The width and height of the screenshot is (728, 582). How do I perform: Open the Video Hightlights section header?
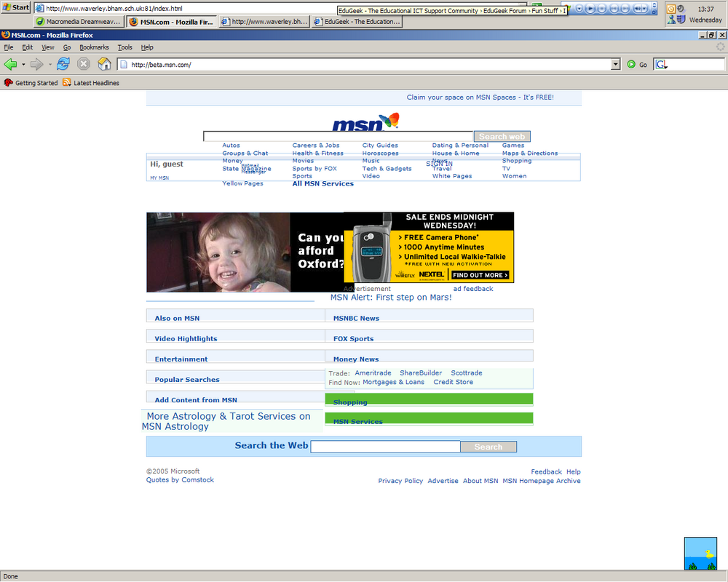point(186,339)
